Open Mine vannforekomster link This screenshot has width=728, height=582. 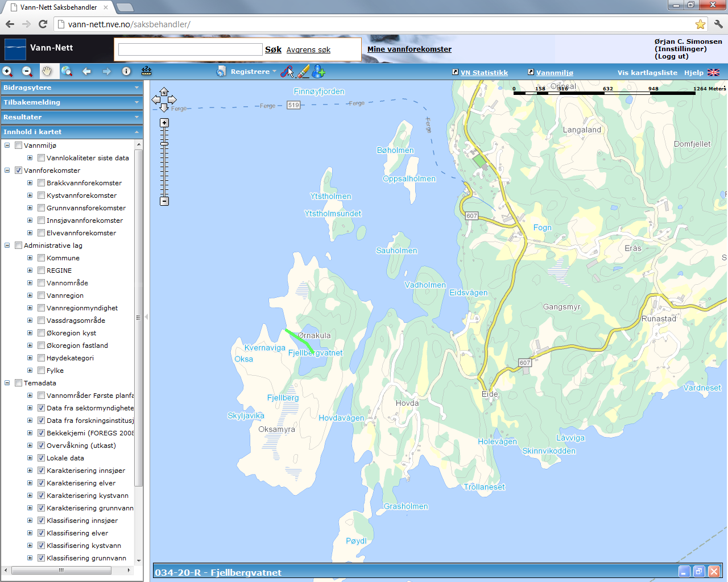click(x=409, y=49)
